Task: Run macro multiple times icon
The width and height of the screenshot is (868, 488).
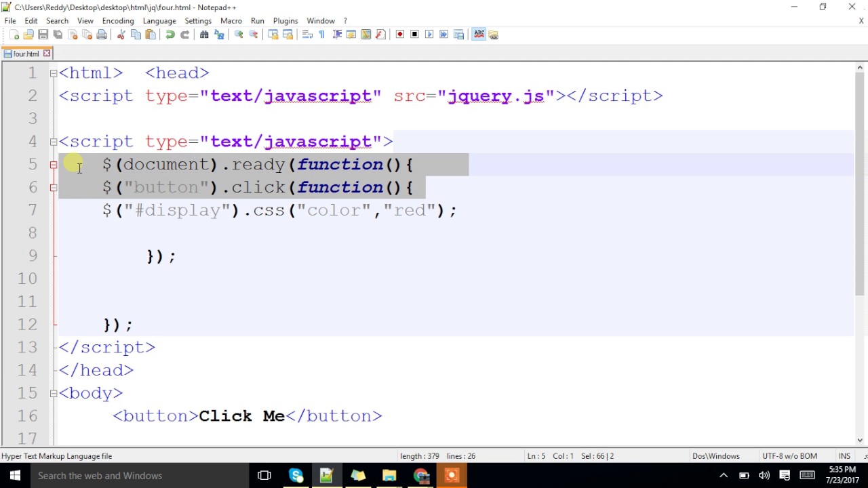Action: coord(443,35)
